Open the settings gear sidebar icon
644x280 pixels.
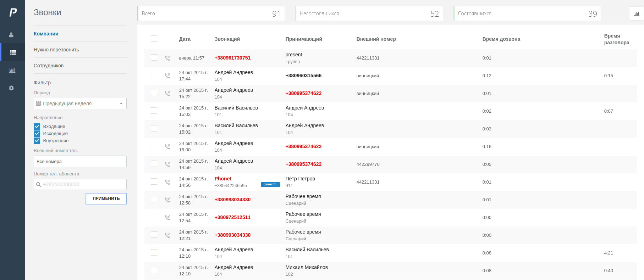tap(11, 88)
